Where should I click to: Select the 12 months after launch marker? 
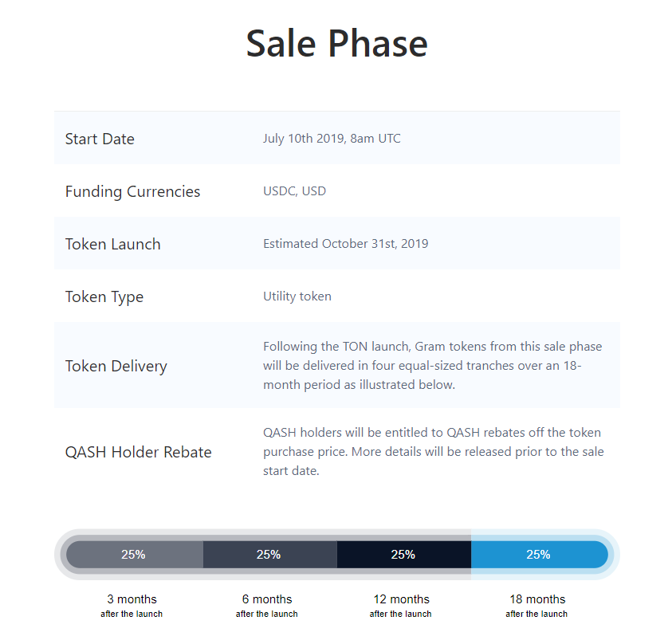401,606
